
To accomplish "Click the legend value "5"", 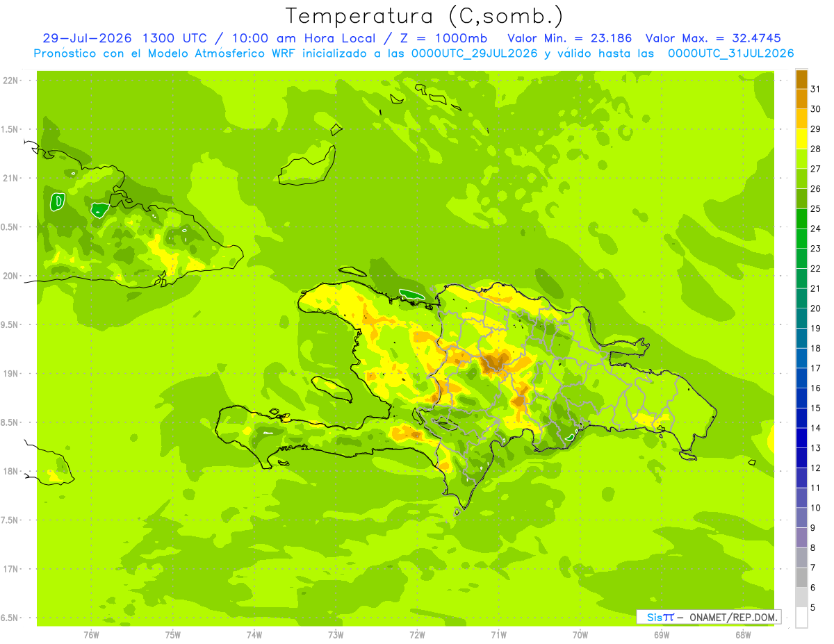I will point(813,608).
